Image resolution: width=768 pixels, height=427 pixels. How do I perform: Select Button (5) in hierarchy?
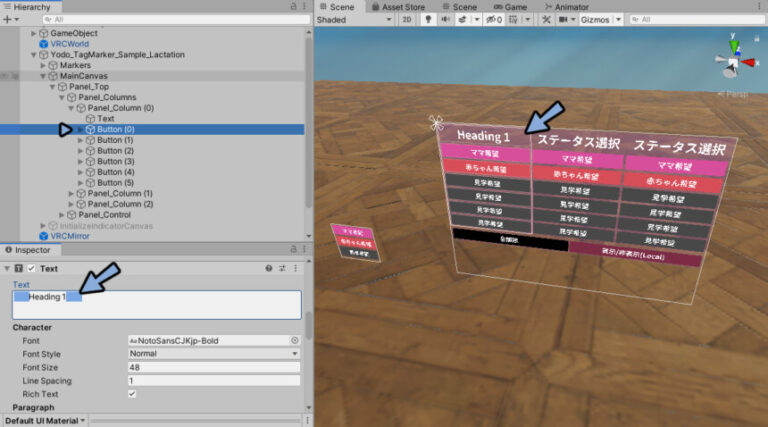point(115,183)
